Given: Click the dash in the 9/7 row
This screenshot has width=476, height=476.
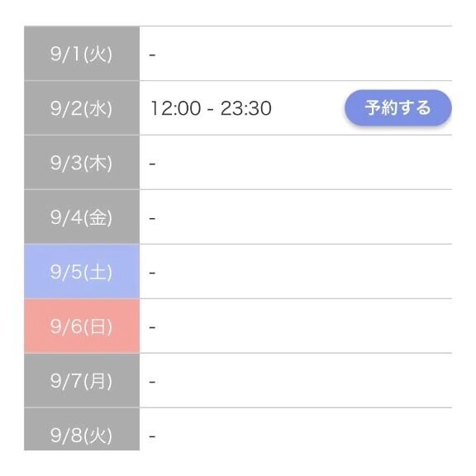Looking at the screenshot, I should (152, 382).
